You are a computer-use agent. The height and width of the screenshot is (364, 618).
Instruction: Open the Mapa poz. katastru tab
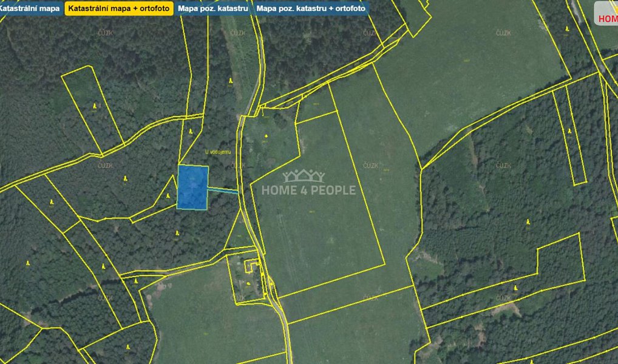[x=213, y=8]
